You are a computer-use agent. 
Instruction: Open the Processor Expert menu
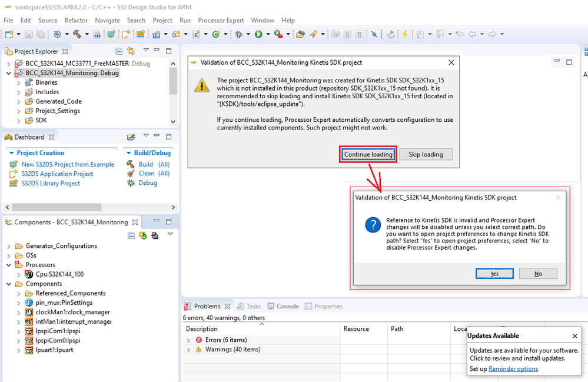coord(221,20)
